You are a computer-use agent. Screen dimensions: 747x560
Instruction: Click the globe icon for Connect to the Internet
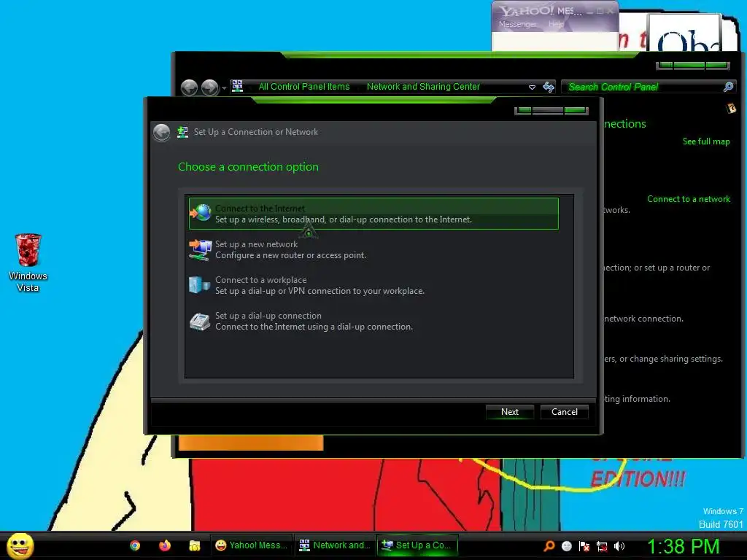pos(201,213)
